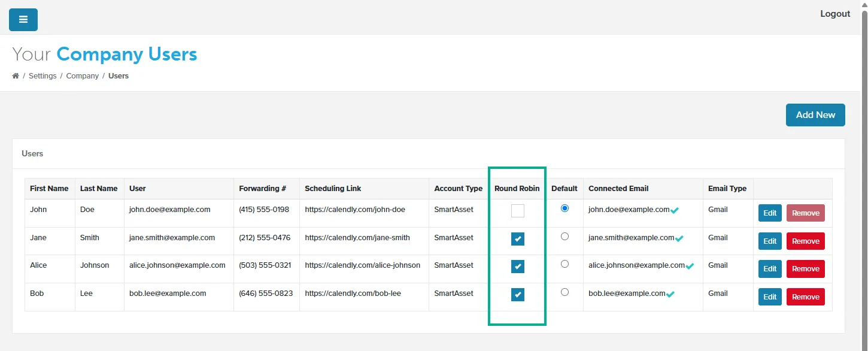
Task: Click john.doe@example.com in User column
Action: pyautogui.click(x=170, y=210)
